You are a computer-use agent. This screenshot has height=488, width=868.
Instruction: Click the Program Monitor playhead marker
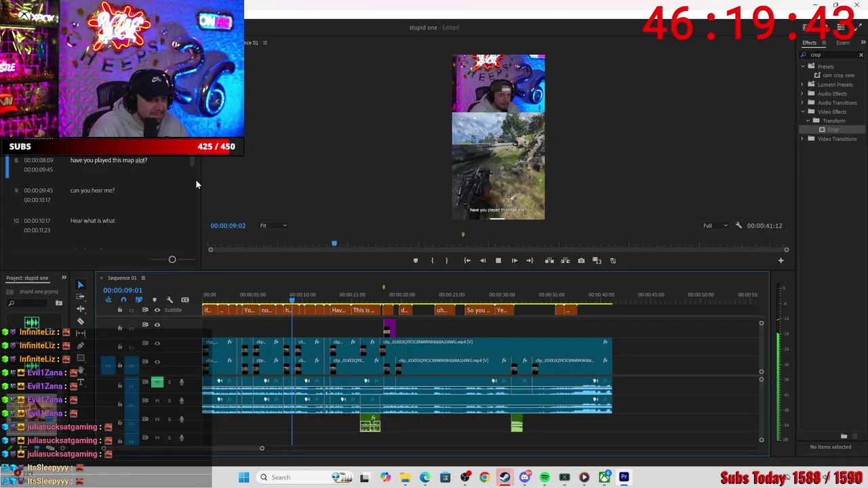coord(334,243)
